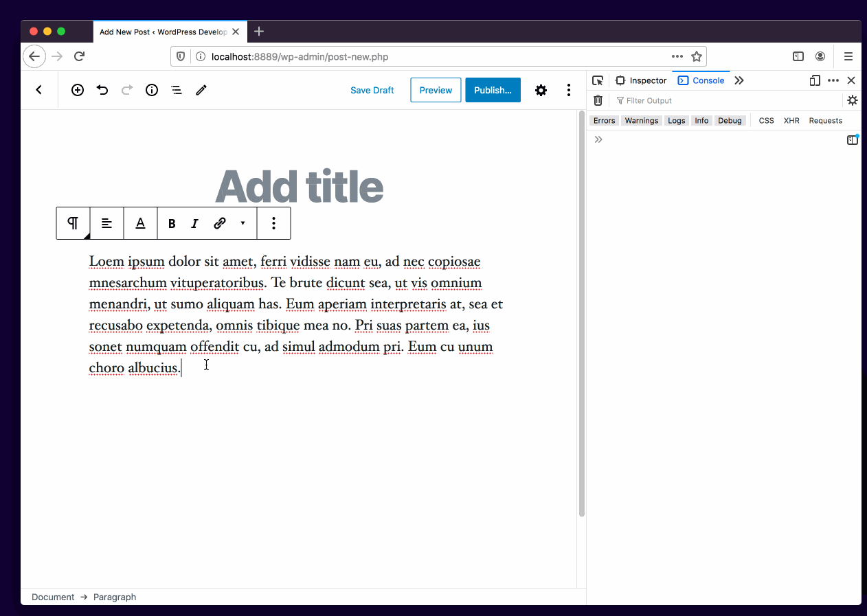This screenshot has width=867, height=616.
Task: Click the editor vertical scrollbar
Action: [x=582, y=314]
